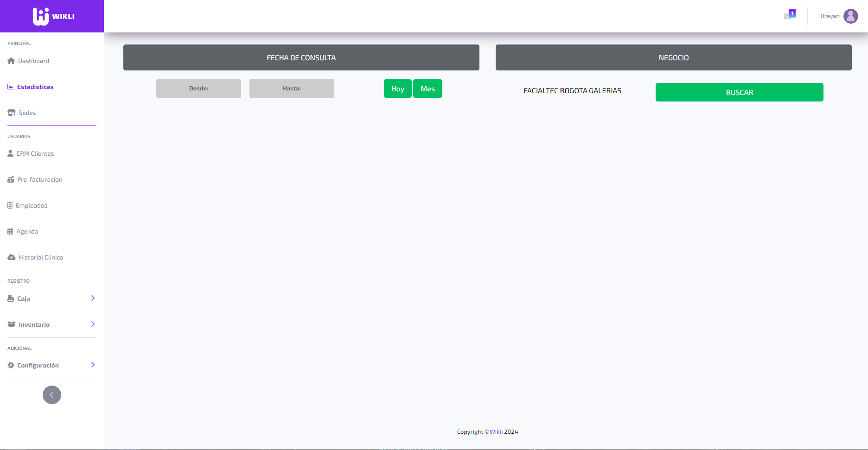
Task: Click the Desde date field
Action: click(x=198, y=89)
